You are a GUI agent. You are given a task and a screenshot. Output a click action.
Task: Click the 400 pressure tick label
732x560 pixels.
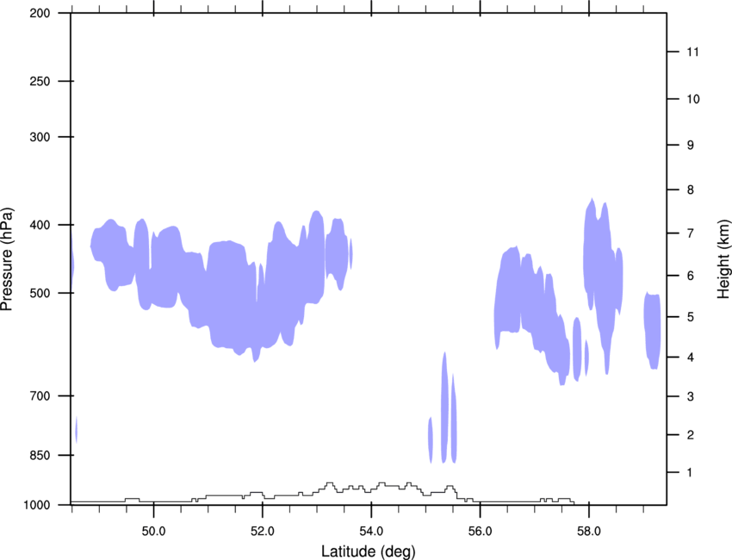(40, 225)
